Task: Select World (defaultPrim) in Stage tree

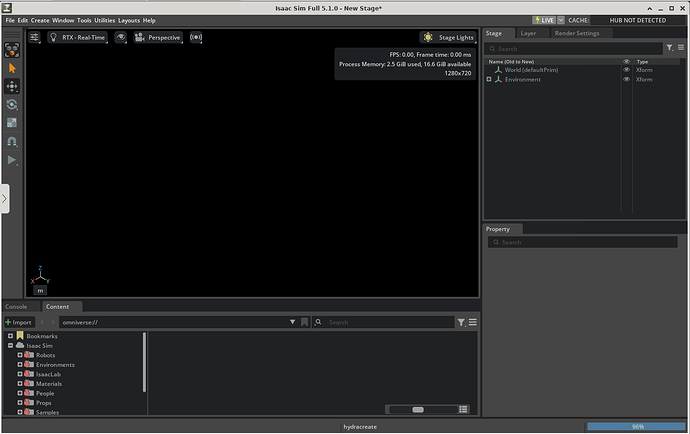Action: (531, 70)
